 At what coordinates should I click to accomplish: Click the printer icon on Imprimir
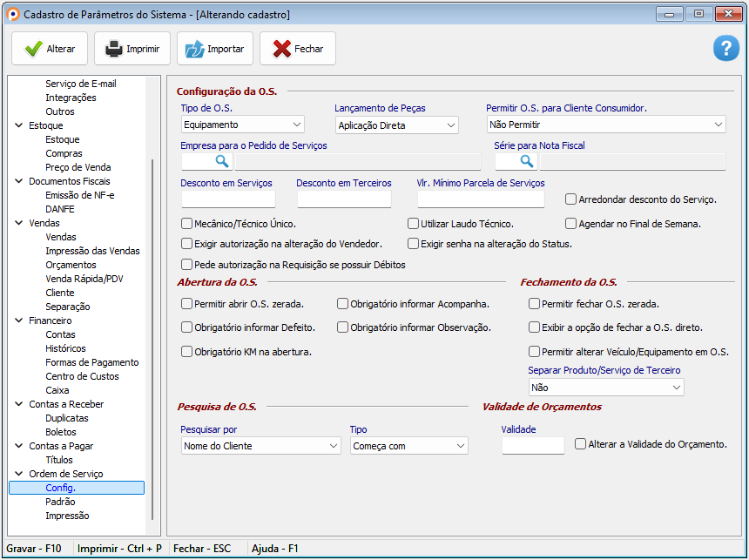coord(112,49)
